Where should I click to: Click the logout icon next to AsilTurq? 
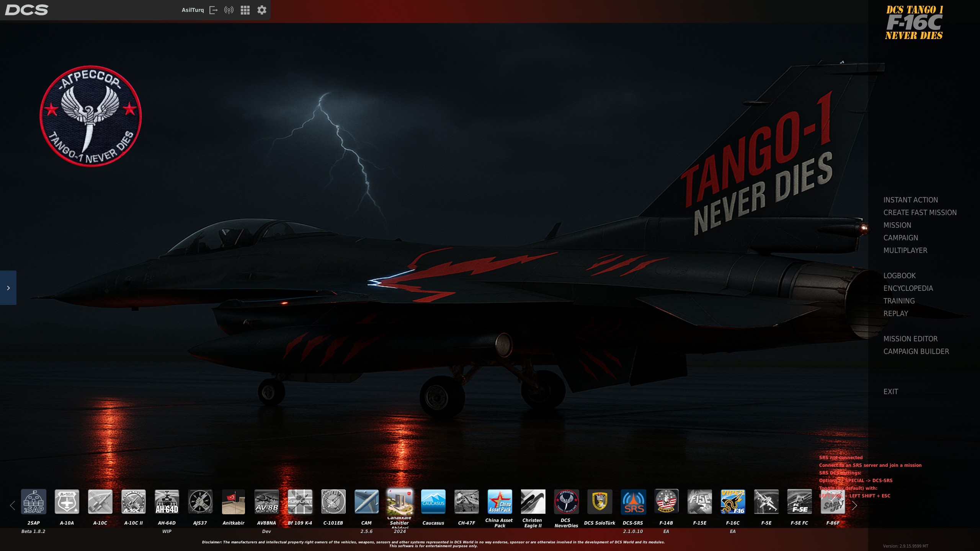214,10
